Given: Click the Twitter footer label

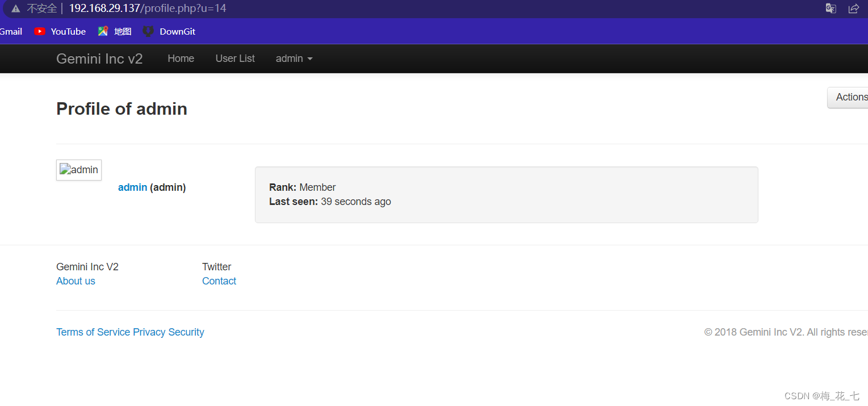Looking at the screenshot, I should 217,267.
